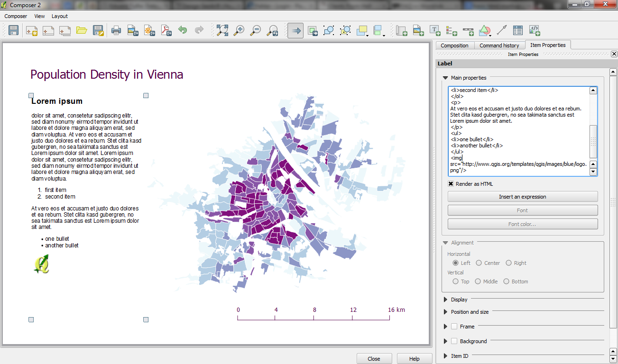Viewport: 618px width, 364px height.
Task: Expand the Position and size section
Action: click(445, 312)
